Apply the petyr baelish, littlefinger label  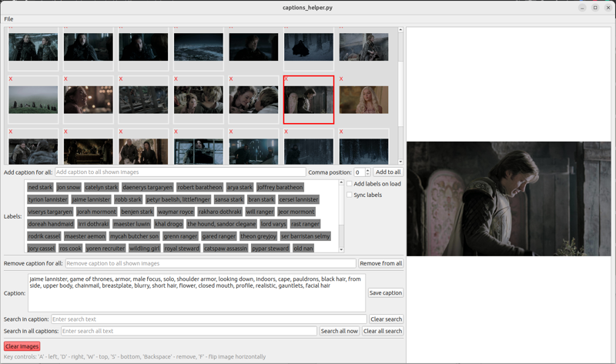coord(178,199)
